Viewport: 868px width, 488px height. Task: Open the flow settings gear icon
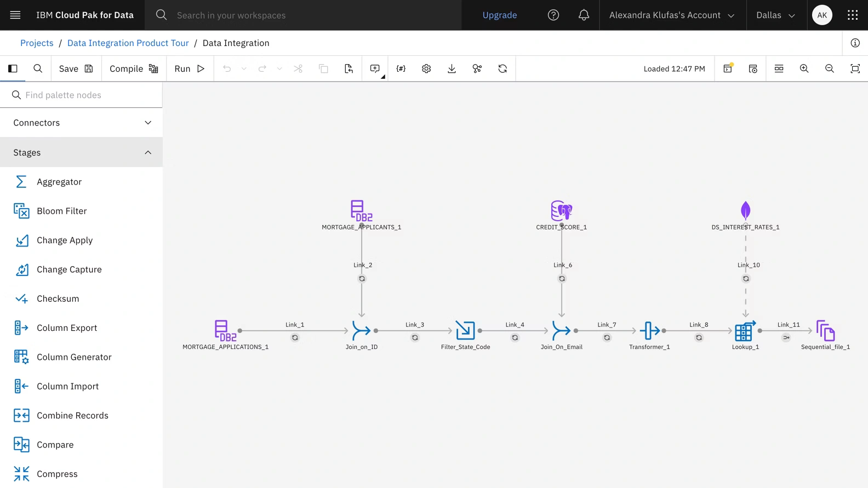(x=426, y=69)
